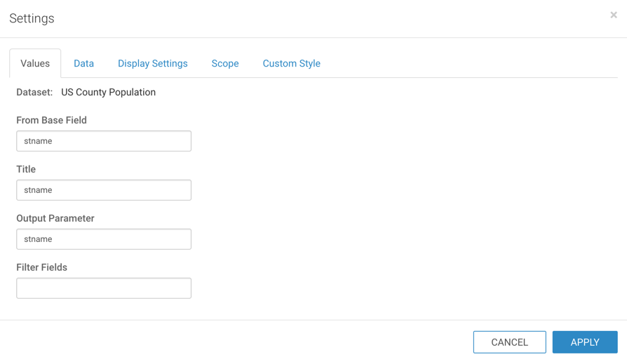This screenshot has width=627, height=364.
Task: Click the Settings dialog heading
Action: point(32,18)
